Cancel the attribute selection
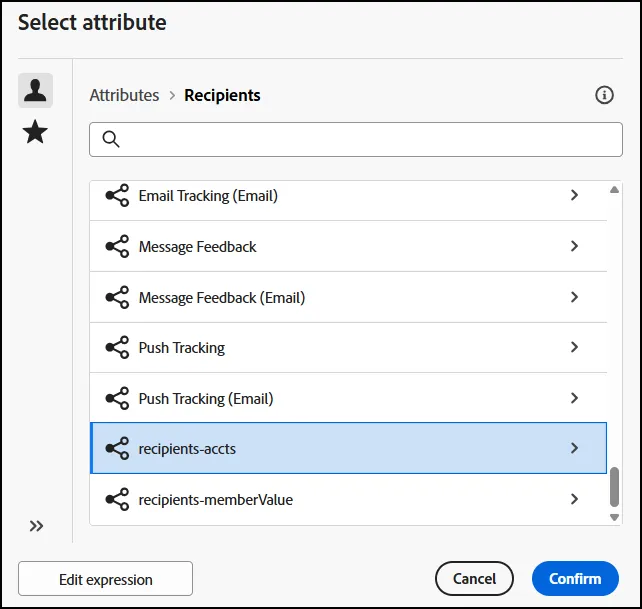Screen dimensions: 642x609 point(474,579)
